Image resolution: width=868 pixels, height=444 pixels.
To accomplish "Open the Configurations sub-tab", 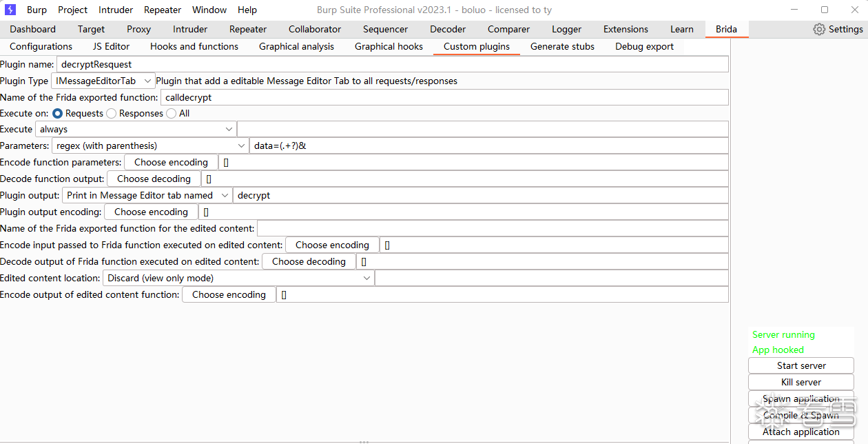I will coord(41,46).
